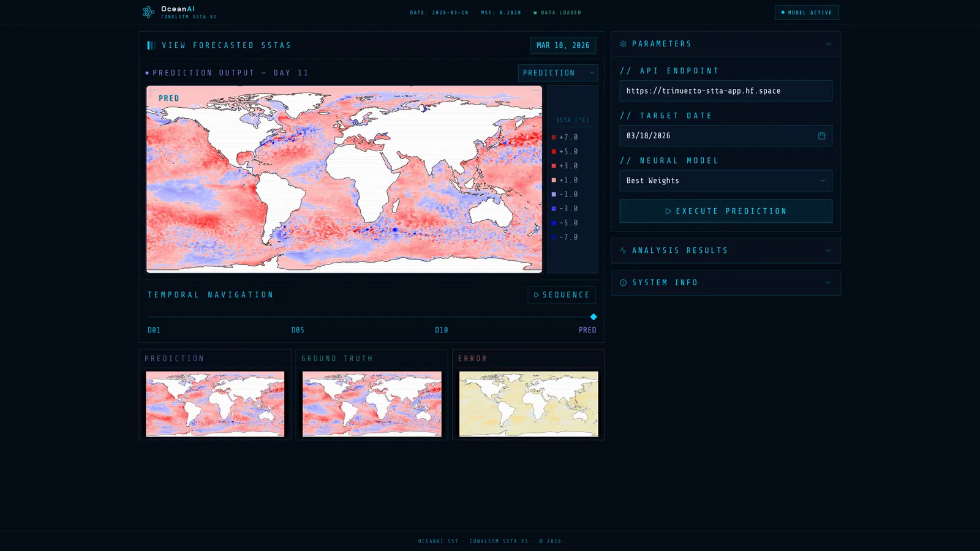Click the Prediction Output – Day 11 label
The image size is (980, 551).
230,73
